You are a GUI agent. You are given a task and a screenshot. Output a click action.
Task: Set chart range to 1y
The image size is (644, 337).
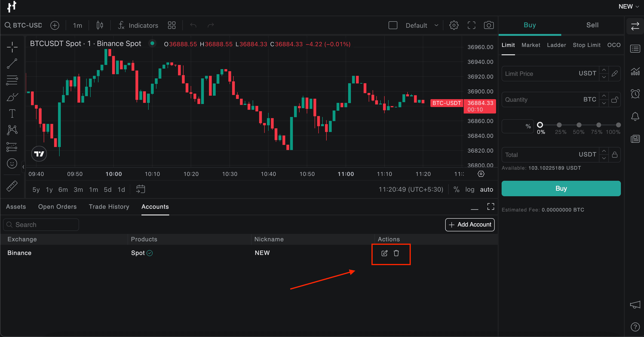(49, 190)
